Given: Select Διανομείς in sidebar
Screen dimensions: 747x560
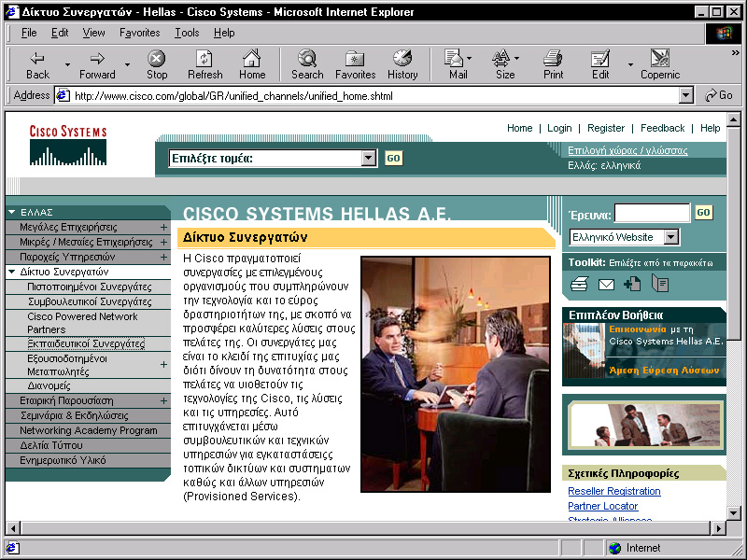Looking at the screenshot, I should pyautogui.click(x=49, y=385).
